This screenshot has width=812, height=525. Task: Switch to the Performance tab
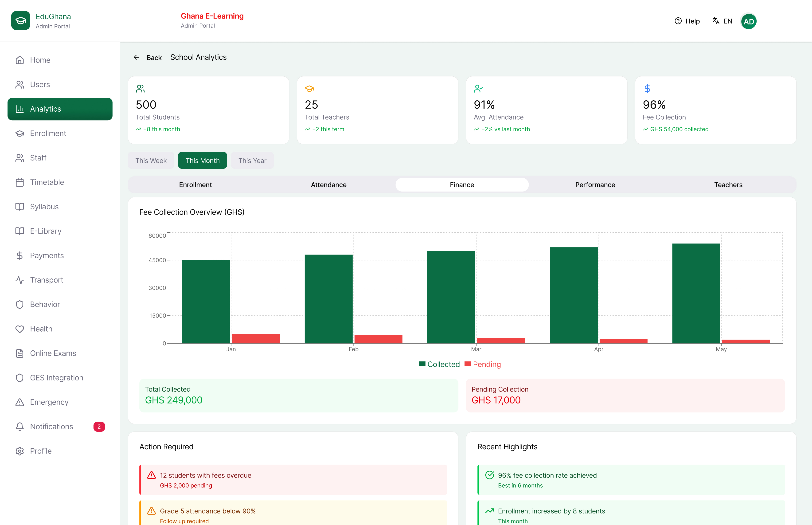point(595,185)
